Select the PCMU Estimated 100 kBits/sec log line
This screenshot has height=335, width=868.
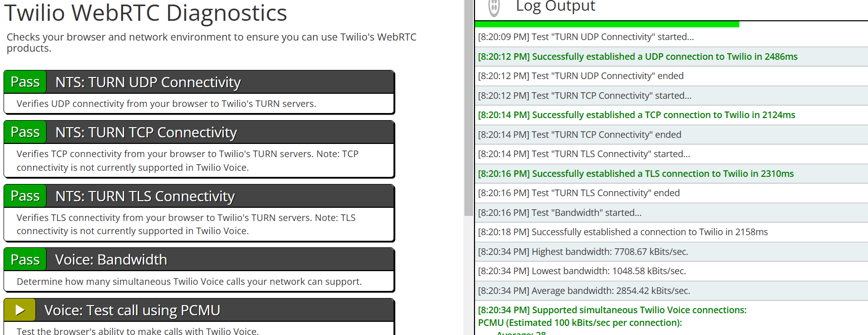[580, 323]
